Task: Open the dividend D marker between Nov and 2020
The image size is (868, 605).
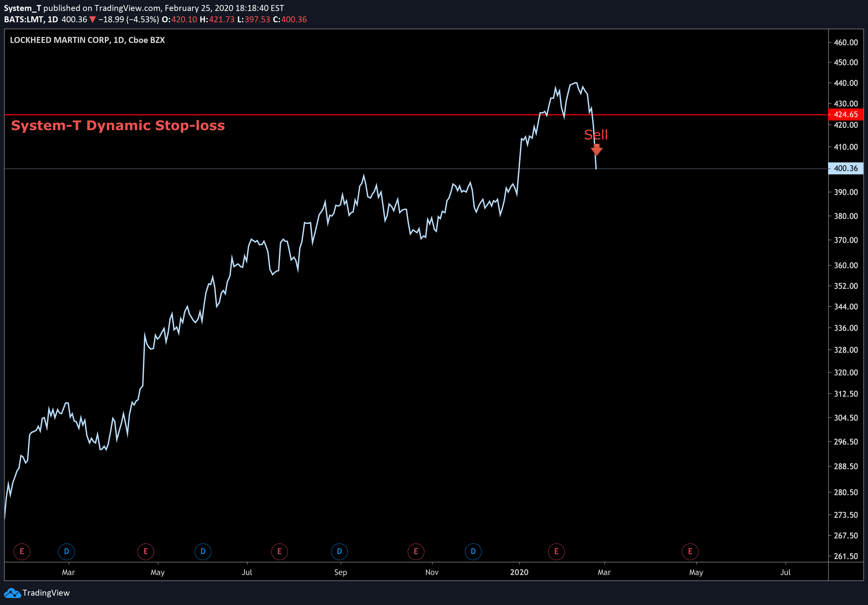Action: tap(473, 551)
